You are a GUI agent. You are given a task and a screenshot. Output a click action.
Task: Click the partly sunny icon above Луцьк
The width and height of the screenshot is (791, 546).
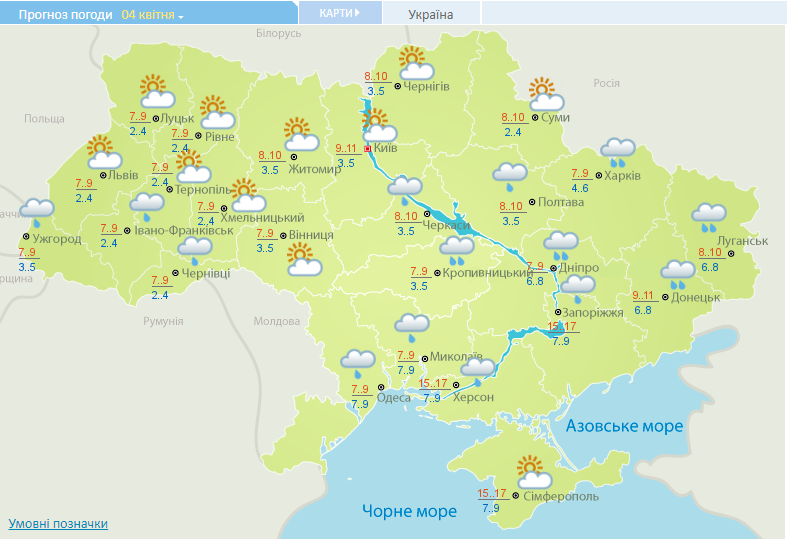pyautogui.click(x=154, y=92)
